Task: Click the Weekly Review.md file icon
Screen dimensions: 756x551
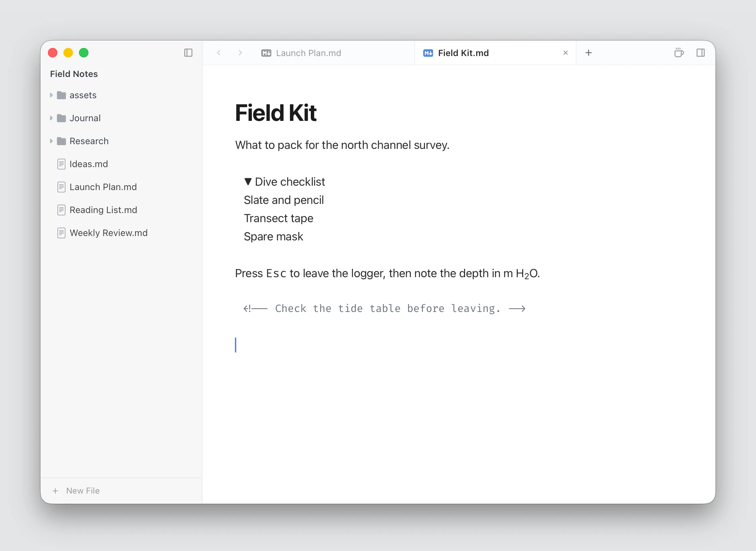Action: click(61, 233)
